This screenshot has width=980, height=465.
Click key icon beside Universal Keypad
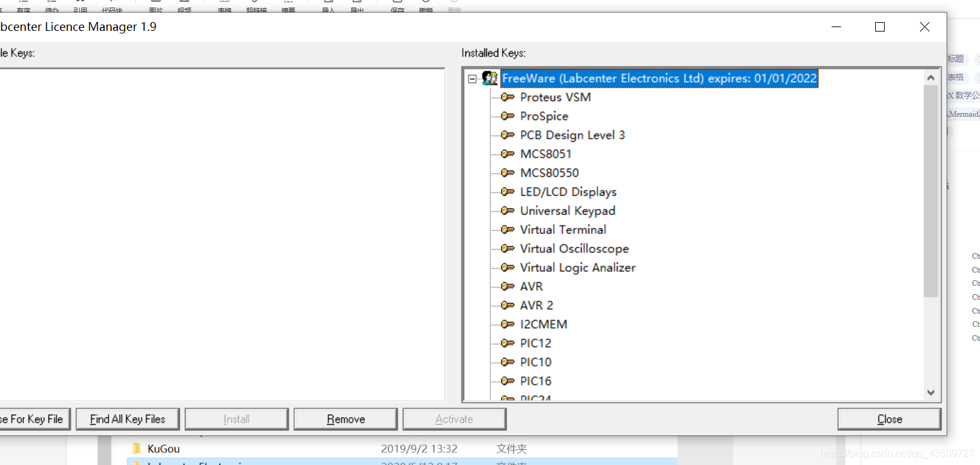(x=508, y=211)
